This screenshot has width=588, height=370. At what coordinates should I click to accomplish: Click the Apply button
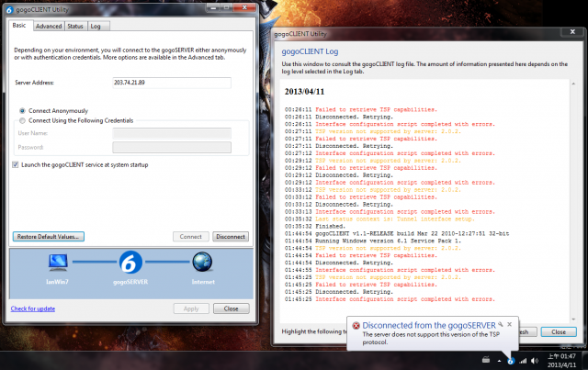(191, 308)
